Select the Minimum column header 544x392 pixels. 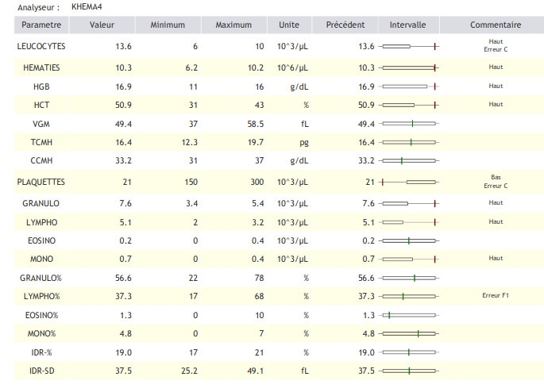[x=167, y=25]
